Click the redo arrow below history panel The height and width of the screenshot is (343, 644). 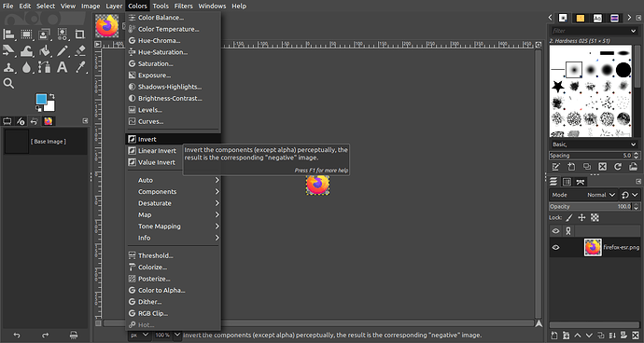point(45,335)
